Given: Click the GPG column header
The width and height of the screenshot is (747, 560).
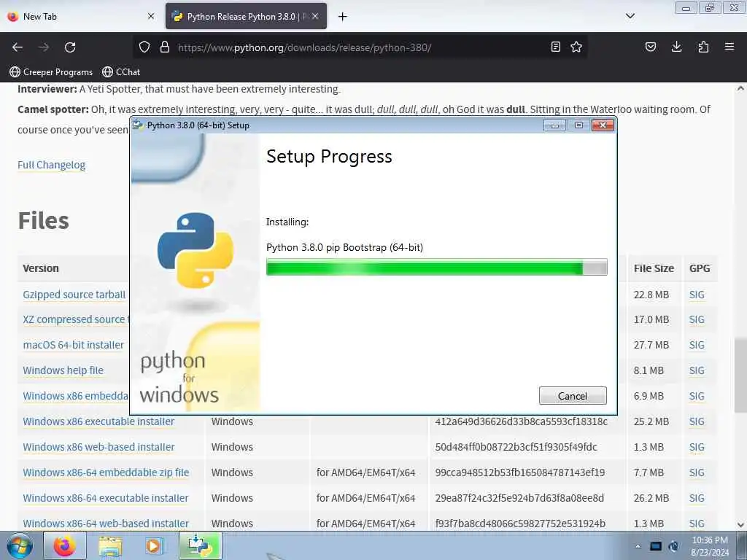Looking at the screenshot, I should (x=700, y=268).
